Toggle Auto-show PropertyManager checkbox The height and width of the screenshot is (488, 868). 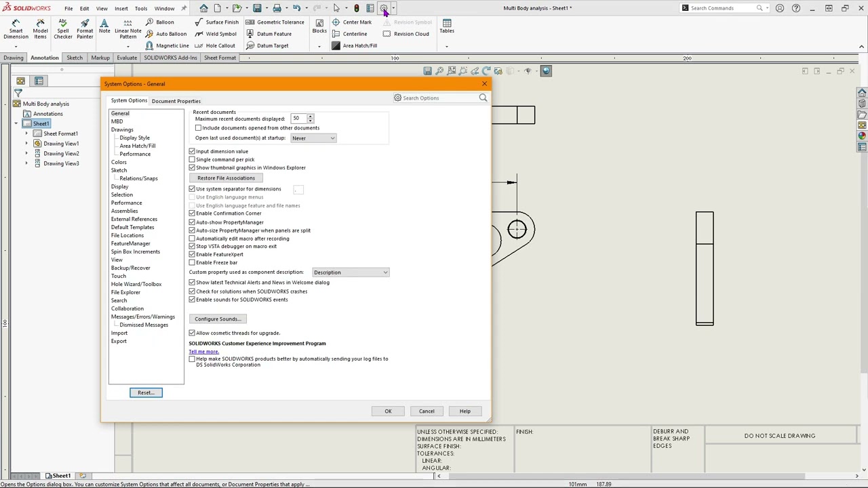192,222
